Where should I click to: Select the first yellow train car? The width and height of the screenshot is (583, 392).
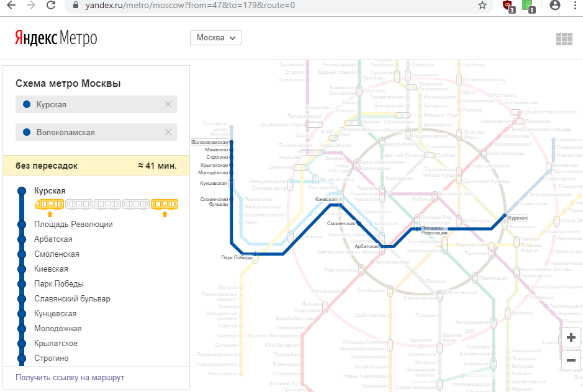(50, 204)
